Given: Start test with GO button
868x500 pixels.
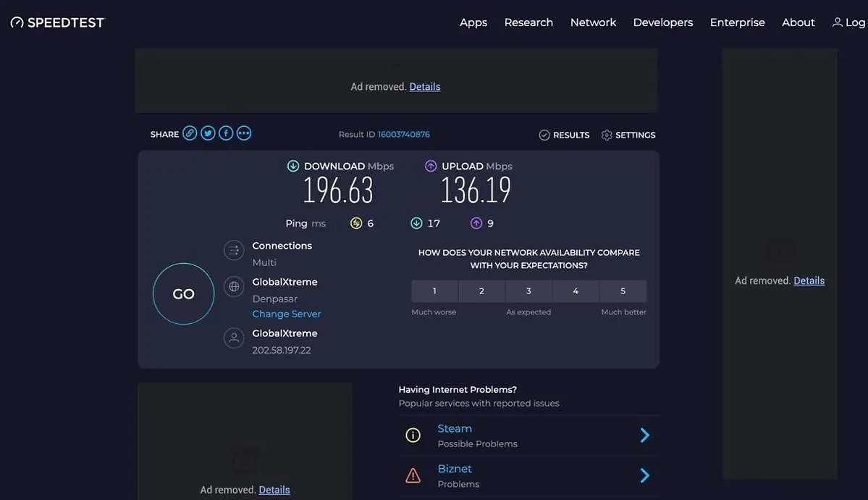Looking at the screenshot, I should point(183,293).
